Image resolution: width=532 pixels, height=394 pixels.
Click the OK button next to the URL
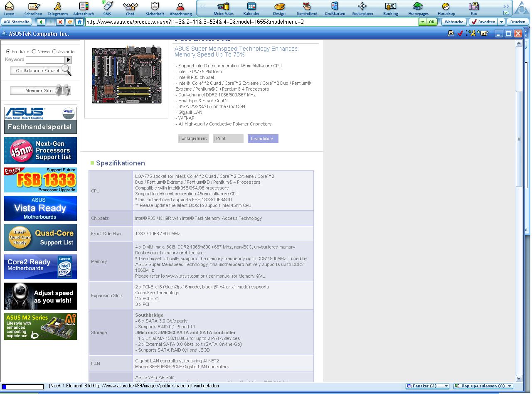[432, 22]
